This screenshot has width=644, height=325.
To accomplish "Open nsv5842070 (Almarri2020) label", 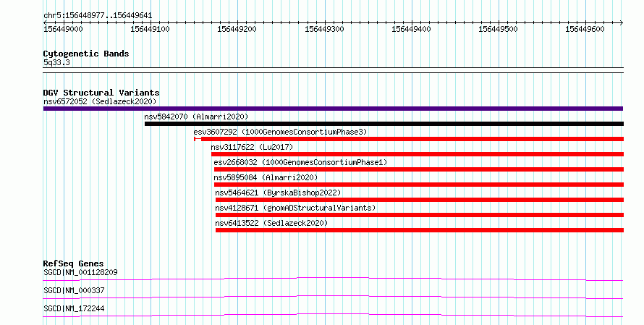I will 196,117.
